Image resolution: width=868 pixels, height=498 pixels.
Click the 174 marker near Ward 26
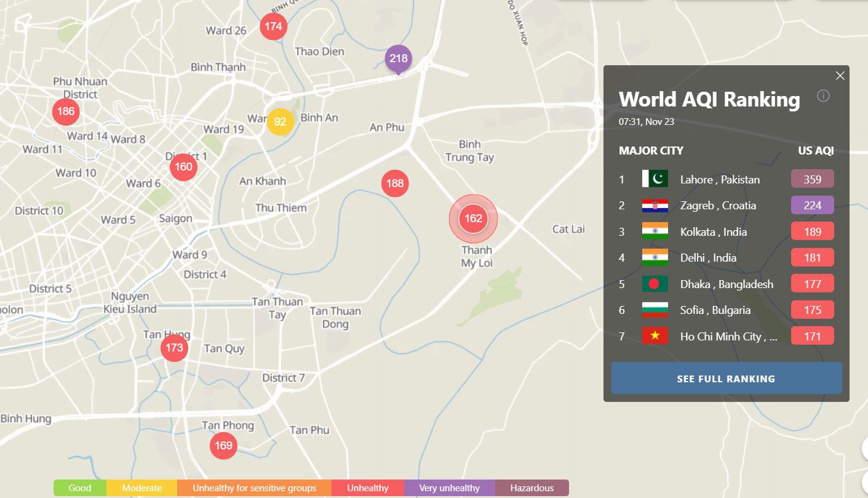[273, 26]
